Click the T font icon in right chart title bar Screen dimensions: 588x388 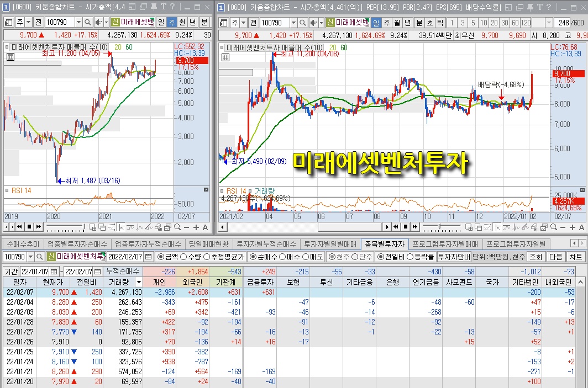pos(539,7)
